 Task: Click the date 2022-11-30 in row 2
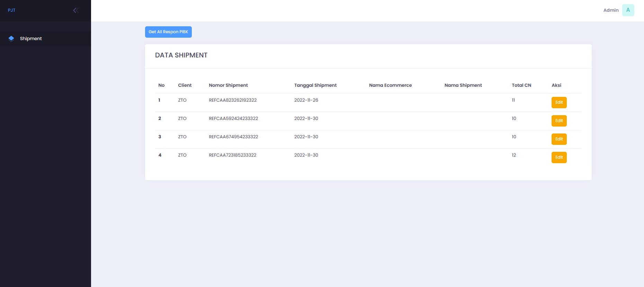(306, 119)
